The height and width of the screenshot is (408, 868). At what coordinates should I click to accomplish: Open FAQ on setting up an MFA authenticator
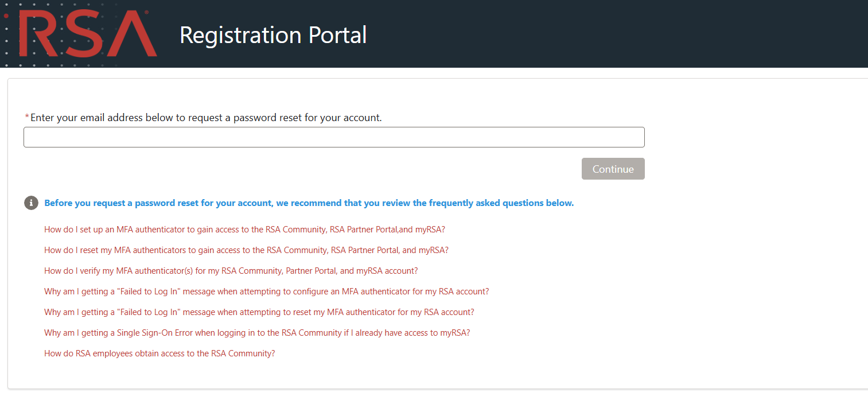(x=244, y=230)
